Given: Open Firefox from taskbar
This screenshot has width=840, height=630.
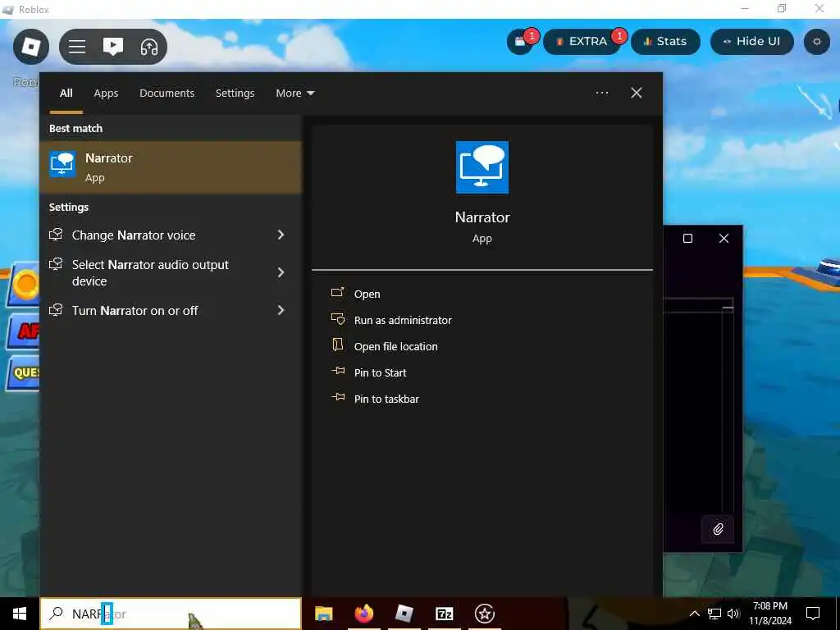Looking at the screenshot, I should click(363, 614).
